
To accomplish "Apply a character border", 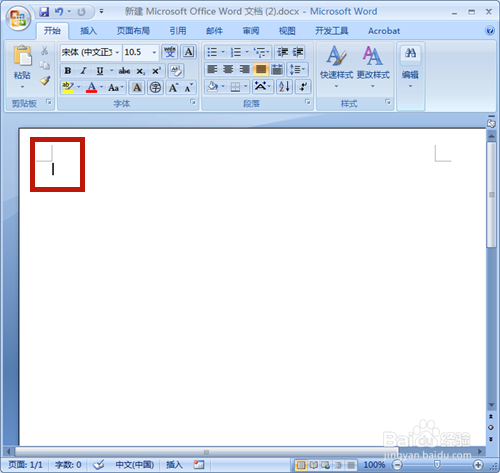I will point(188,52).
